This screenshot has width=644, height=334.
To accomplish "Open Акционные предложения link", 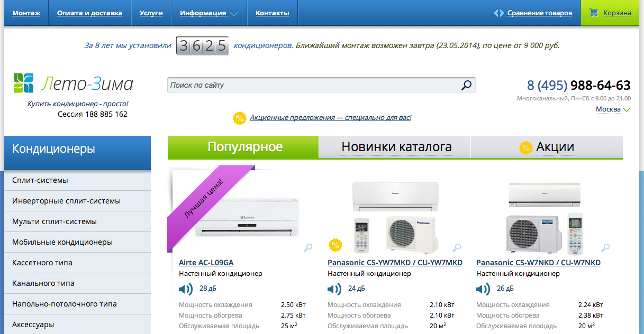I will (x=330, y=118).
